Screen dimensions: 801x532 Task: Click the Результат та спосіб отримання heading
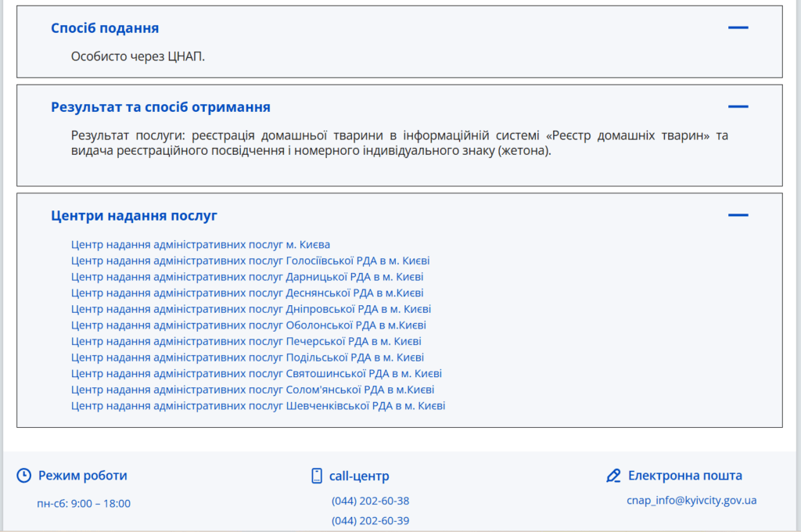point(160,107)
